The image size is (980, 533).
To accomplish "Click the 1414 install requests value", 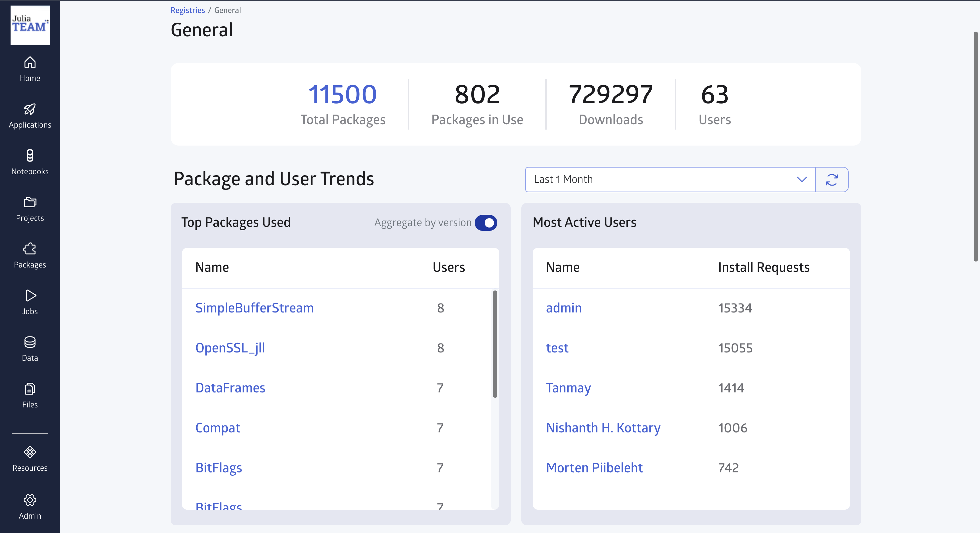I will point(731,388).
